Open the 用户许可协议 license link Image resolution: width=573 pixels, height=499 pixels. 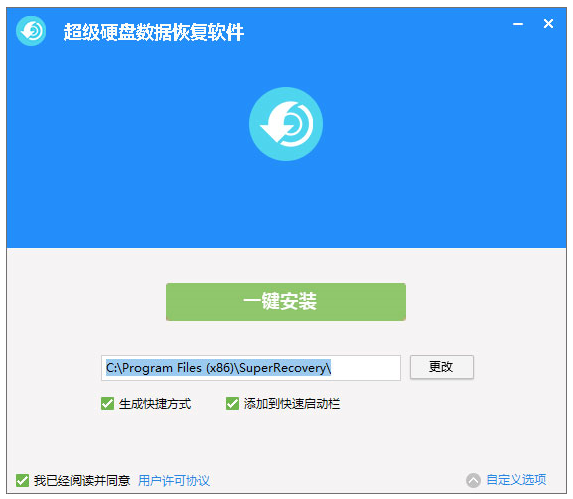[174, 480]
